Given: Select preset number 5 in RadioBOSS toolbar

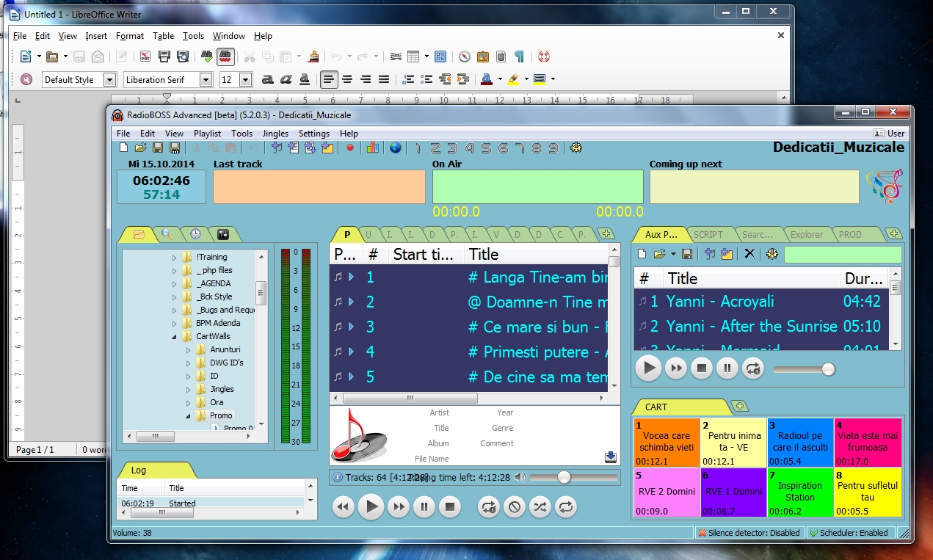Looking at the screenshot, I should point(486,148).
